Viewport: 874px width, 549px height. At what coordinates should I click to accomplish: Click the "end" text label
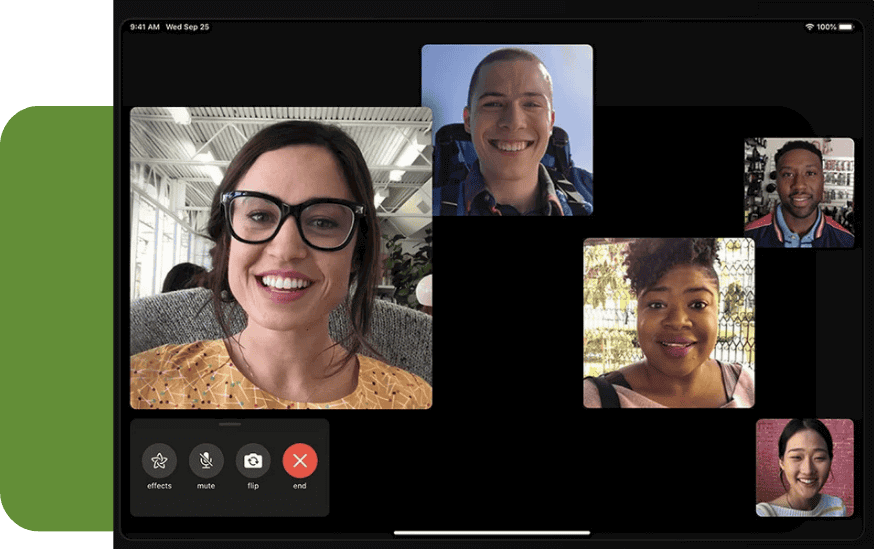tap(300, 486)
